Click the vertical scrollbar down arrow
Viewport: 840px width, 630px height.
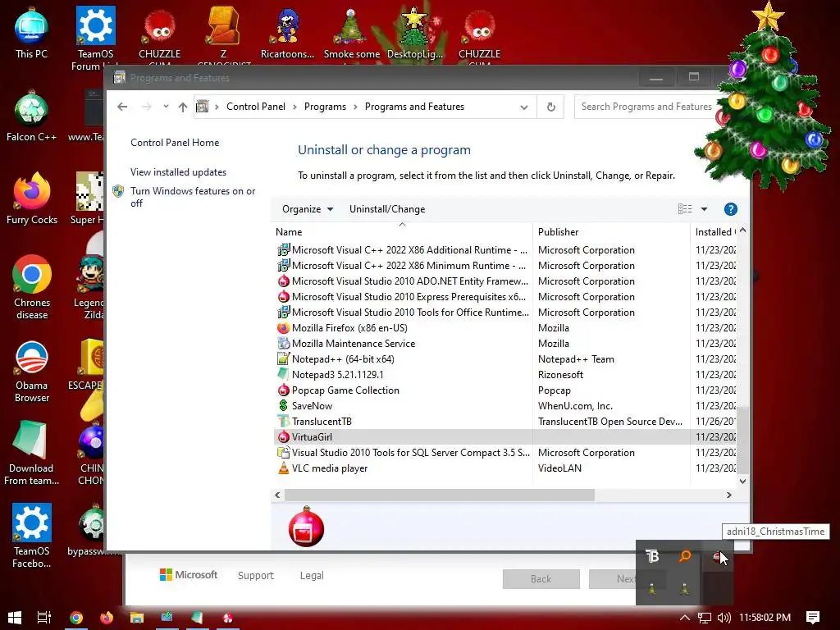click(742, 481)
